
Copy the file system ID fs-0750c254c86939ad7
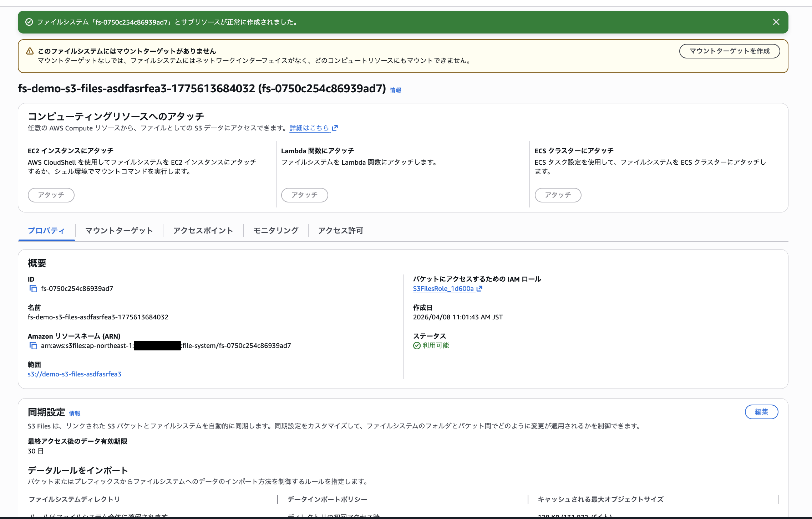[33, 288]
